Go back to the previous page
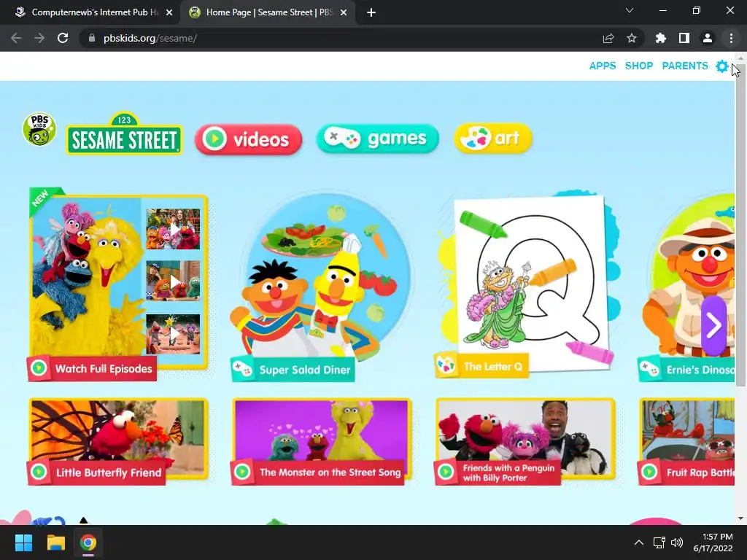The height and width of the screenshot is (560, 747). pos(16,38)
